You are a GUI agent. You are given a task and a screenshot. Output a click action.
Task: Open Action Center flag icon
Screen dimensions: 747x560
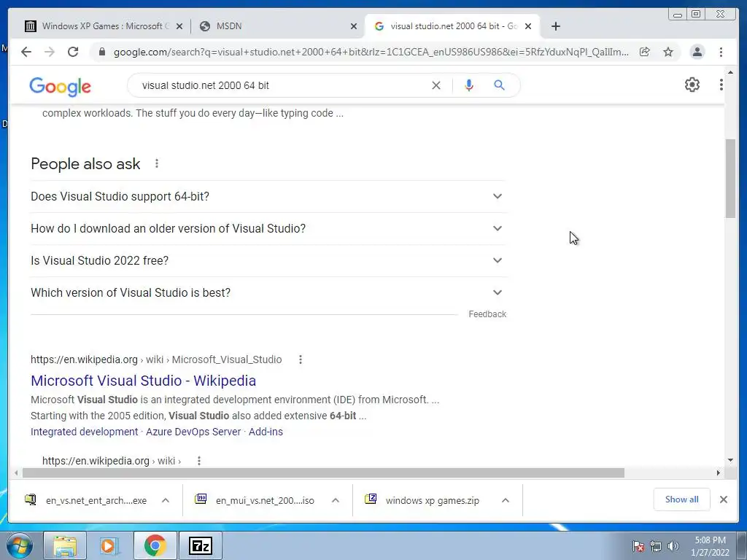[x=638, y=546]
